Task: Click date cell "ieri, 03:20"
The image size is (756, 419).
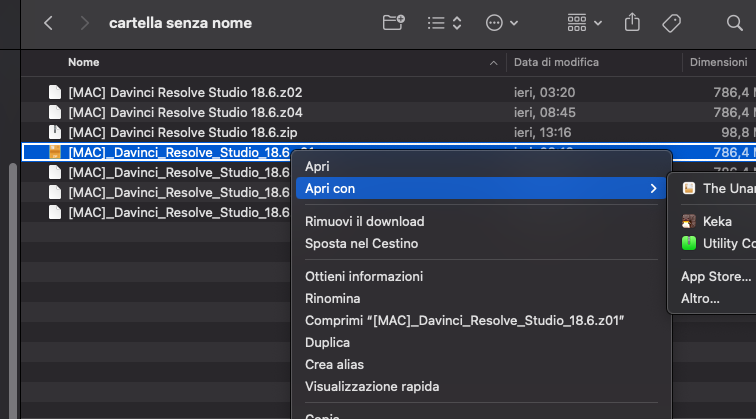Action: pyautogui.click(x=544, y=92)
